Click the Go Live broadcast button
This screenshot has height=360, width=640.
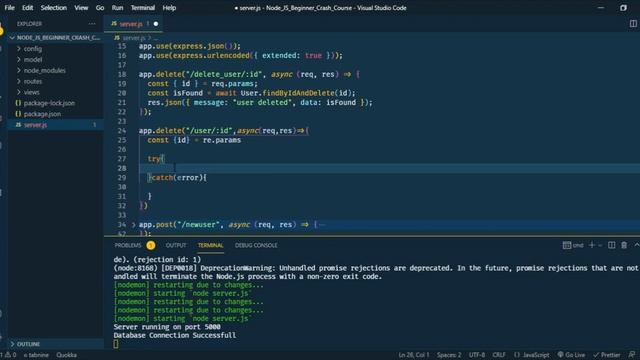click(x=571, y=355)
